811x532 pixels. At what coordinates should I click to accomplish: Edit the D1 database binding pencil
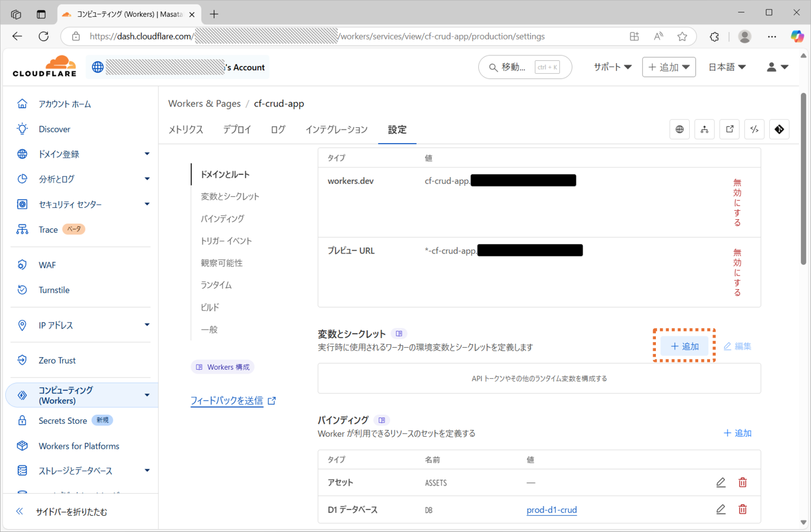pyautogui.click(x=721, y=509)
